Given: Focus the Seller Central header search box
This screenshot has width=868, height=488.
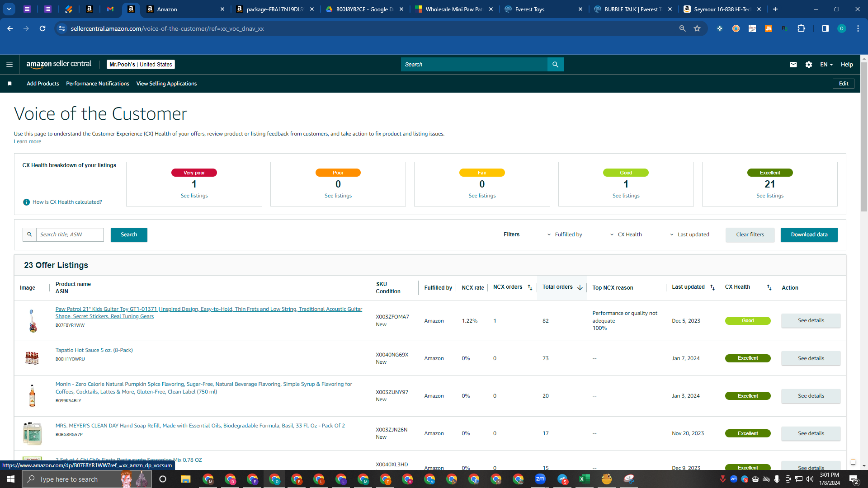Looking at the screenshot, I should 474,65.
